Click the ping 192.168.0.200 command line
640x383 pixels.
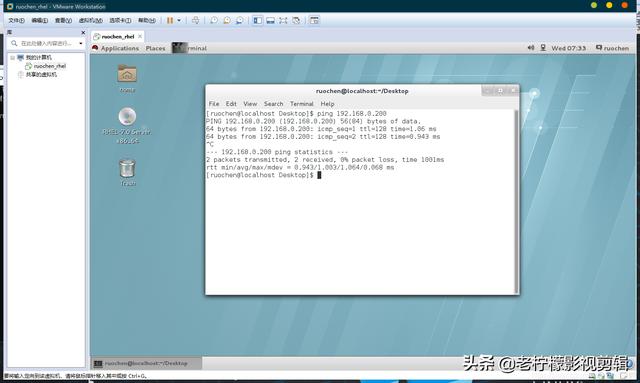[x=296, y=114]
